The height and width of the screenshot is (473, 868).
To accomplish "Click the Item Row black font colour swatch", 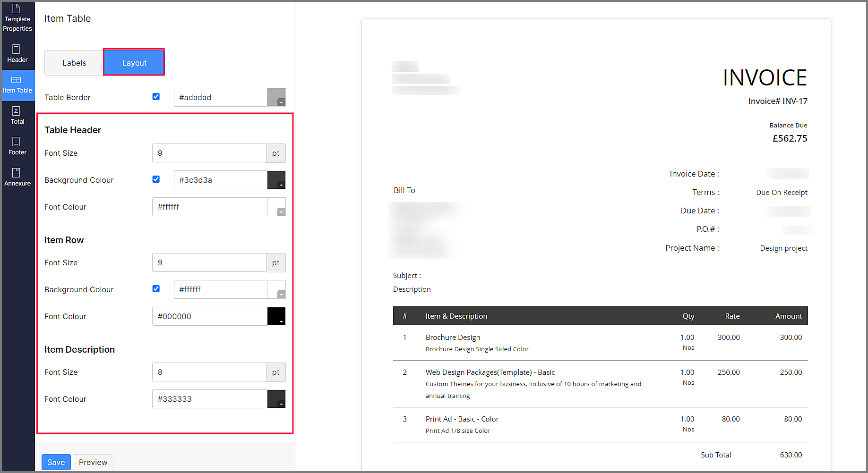I will (277, 316).
